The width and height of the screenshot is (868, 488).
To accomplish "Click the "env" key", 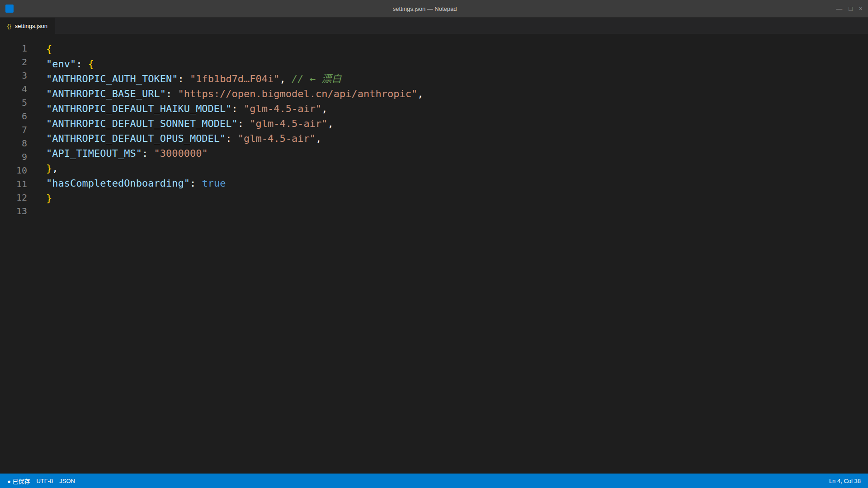I will point(61,64).
